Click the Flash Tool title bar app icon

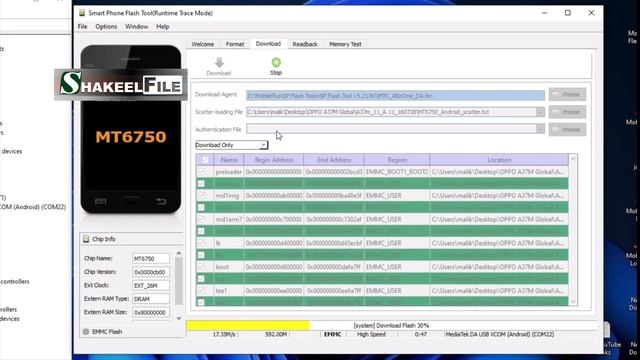pyautogui.click(x=82, y=13)
